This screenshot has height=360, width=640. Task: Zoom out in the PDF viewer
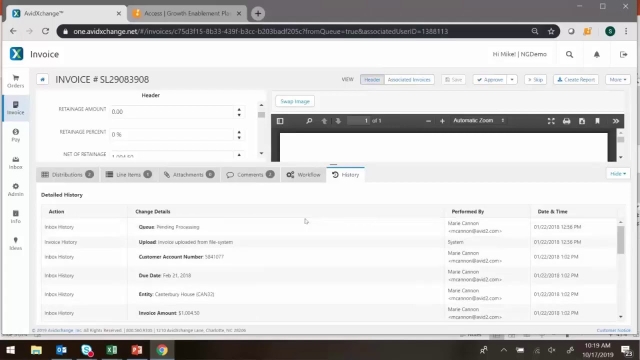point(428,121)
